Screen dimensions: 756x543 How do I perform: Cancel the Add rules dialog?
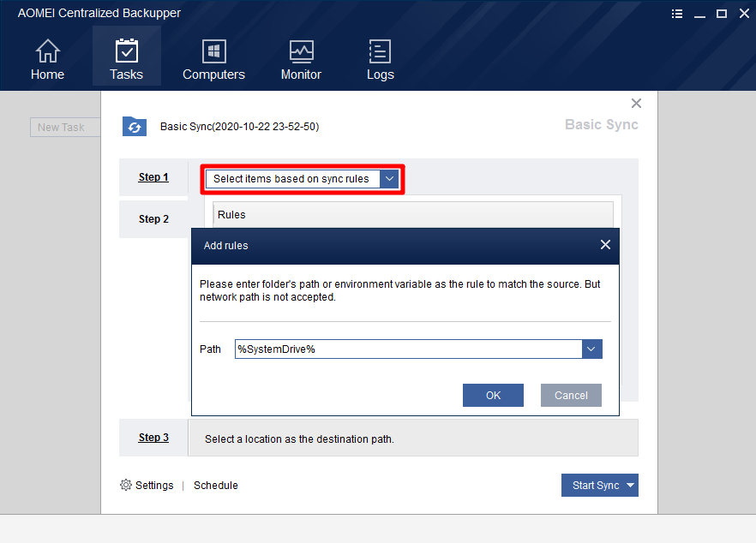pyautogui.click(x=571, y=395)
